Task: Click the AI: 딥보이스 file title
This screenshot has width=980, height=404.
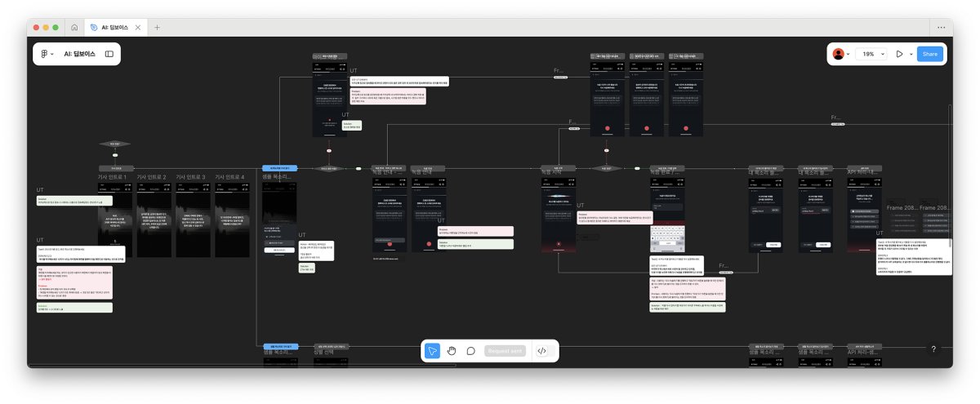Action: click(x=79, y=54)
